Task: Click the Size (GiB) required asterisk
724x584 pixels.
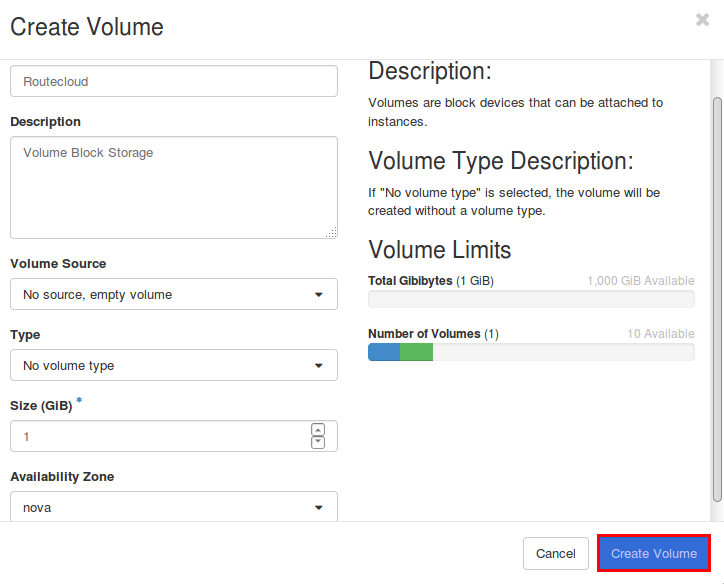Action: (79, 400)
